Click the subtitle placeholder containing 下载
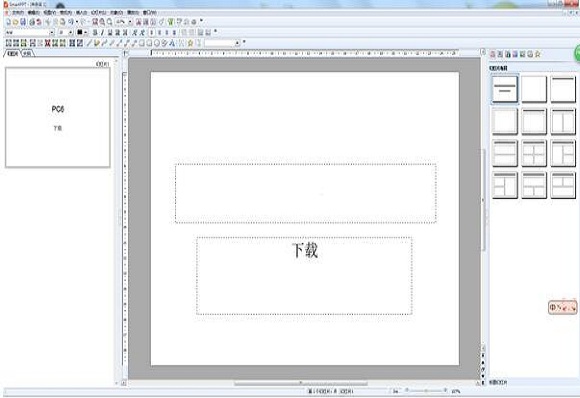 [304, 276]
